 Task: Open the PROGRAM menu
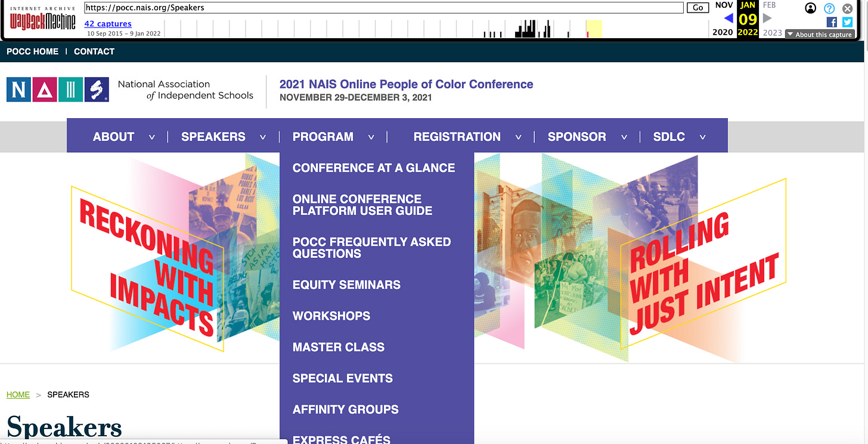(323, 137)
